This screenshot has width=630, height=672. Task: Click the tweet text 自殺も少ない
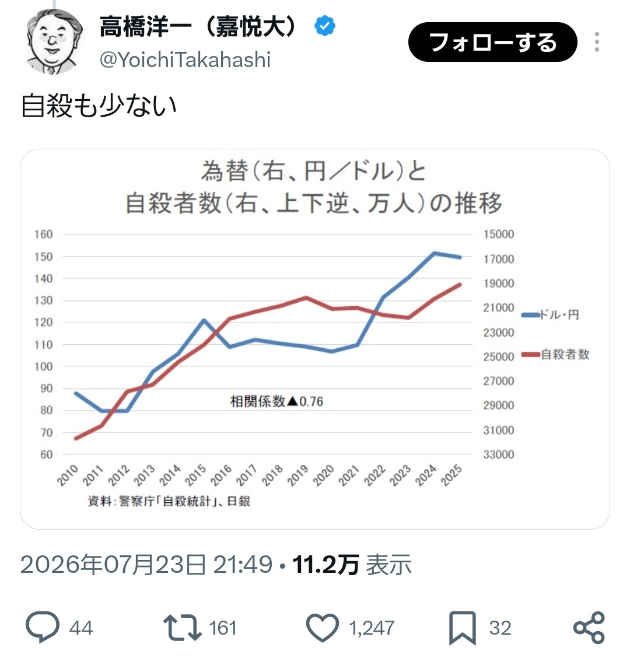point(99,106)
